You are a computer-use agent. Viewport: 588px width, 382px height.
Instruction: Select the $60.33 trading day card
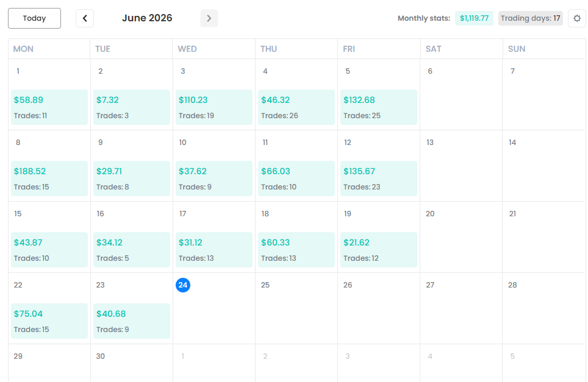[296, 250]
